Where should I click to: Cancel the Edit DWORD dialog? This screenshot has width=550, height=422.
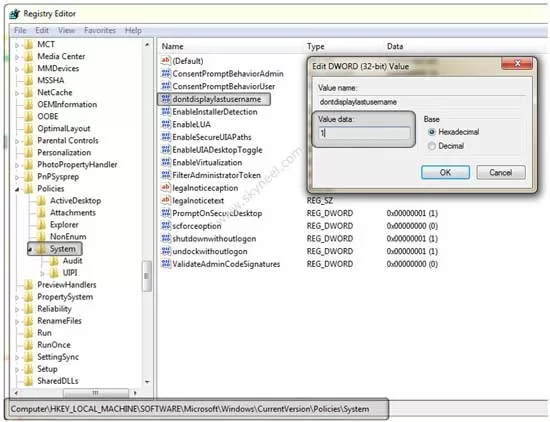pos(501,172)
